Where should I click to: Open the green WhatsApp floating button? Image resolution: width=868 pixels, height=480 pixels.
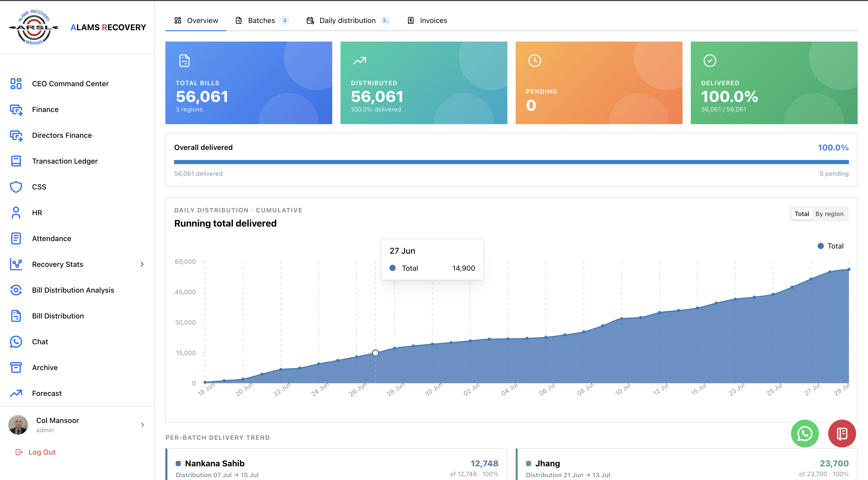click(x=805, y=433)
